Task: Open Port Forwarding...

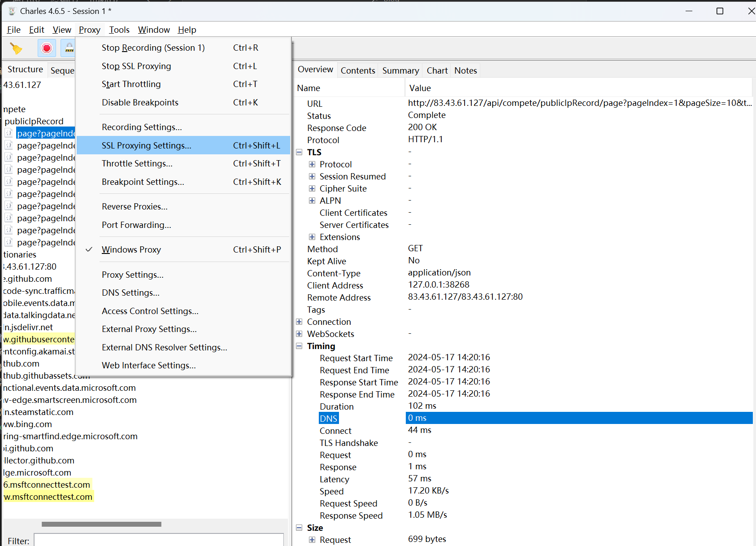Action: pyautogui.click(x=184, y=225)
